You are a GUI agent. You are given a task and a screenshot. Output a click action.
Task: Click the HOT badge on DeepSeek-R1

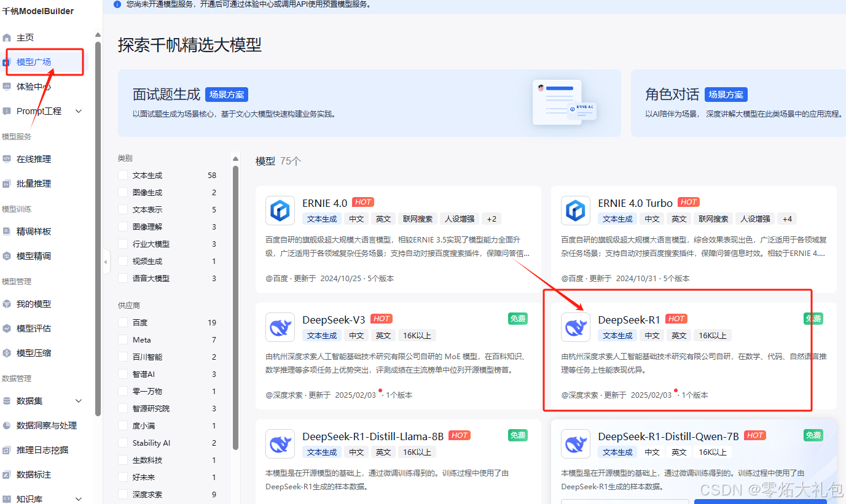tap(676, 319)
